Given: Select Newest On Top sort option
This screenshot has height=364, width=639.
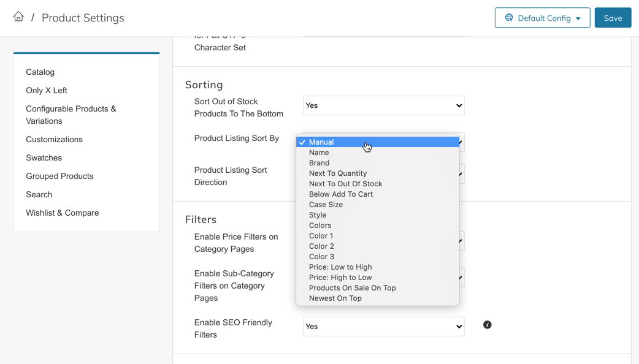Looking at the screenshot, I should [335, 298].
